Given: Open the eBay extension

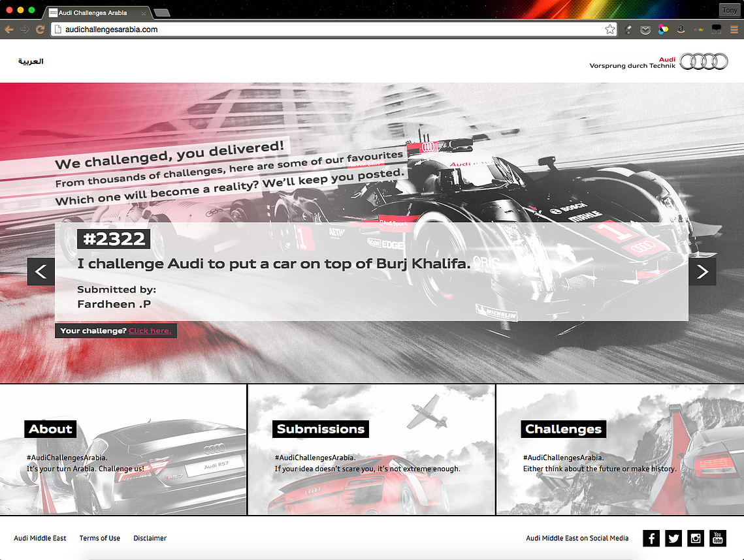Looking at the screenshot, I should coord(698,30).
